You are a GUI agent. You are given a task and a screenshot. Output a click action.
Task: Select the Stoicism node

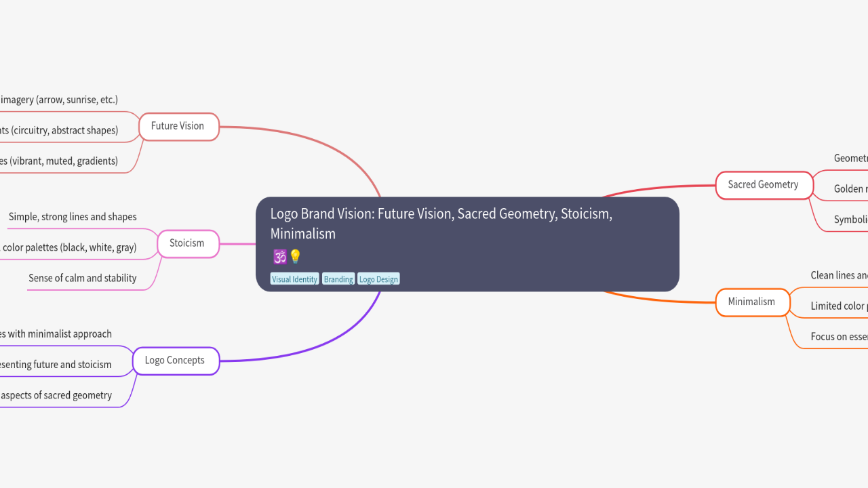pyautogui.click(x=188, y=243)
